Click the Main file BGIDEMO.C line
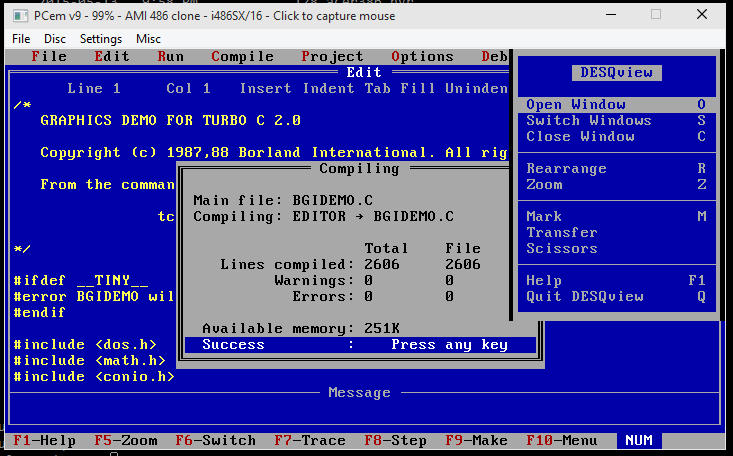The image size is (733, 456). [283, 201]
